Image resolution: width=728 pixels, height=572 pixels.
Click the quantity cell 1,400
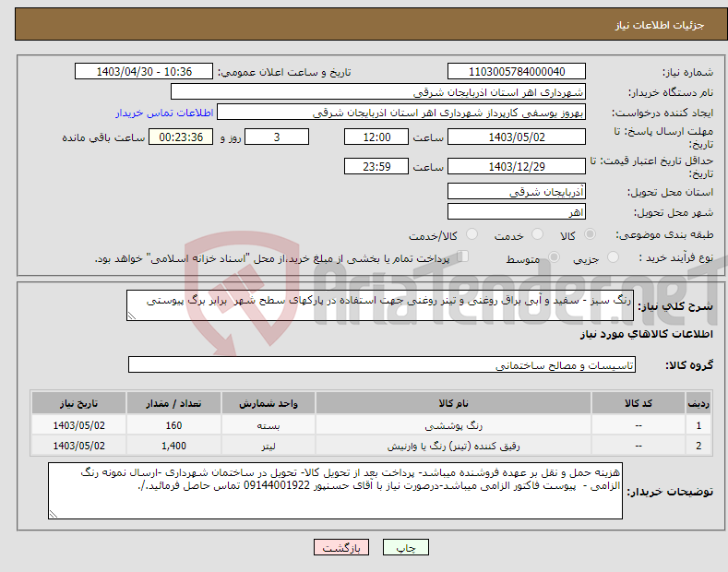click(x=173, y=446)
